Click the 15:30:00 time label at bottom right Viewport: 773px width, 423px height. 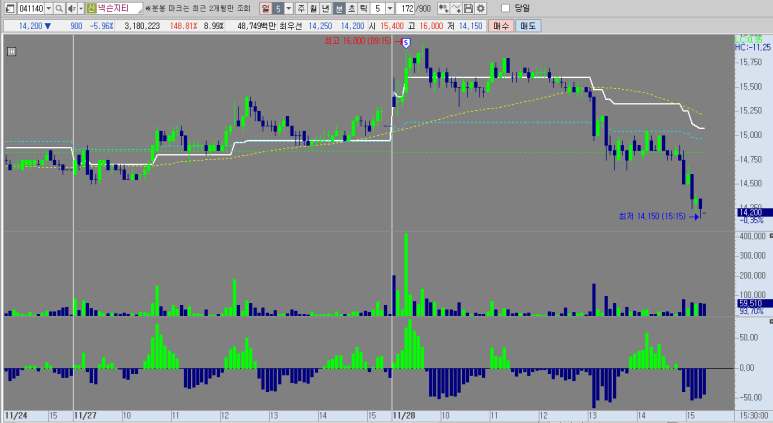tap(754, 416)
